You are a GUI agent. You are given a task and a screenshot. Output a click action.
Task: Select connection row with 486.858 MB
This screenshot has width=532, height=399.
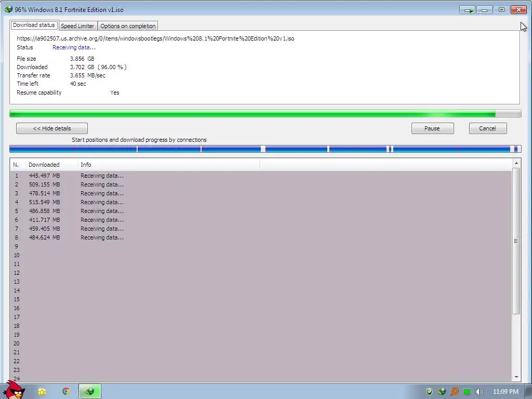tap(261, 211)
